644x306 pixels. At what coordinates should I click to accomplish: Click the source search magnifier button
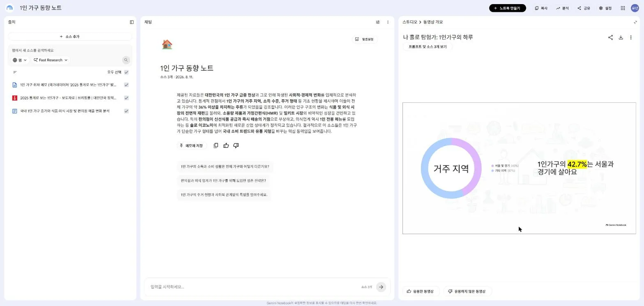coord(126,60)
